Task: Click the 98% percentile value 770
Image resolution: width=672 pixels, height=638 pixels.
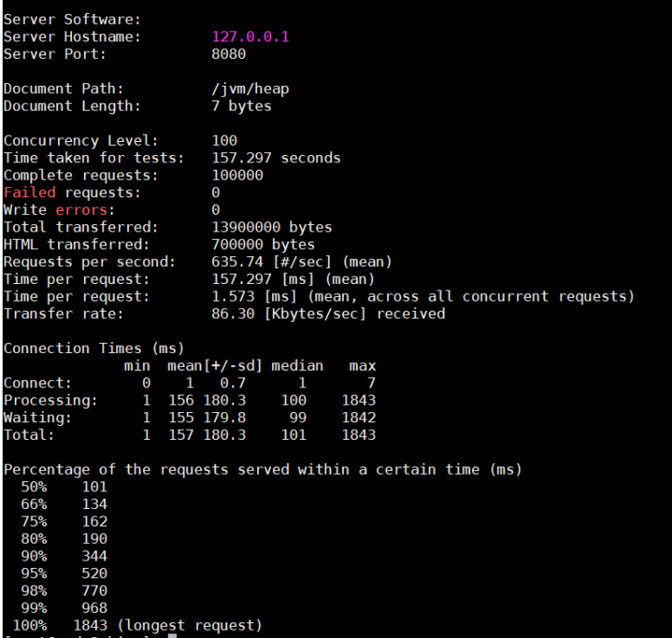Action: pos(95,590)
